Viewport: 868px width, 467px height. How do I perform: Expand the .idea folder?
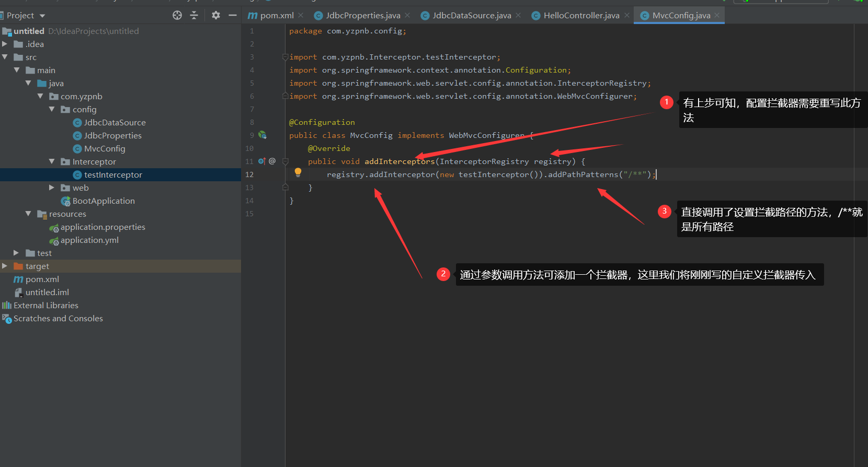(5, 44)
